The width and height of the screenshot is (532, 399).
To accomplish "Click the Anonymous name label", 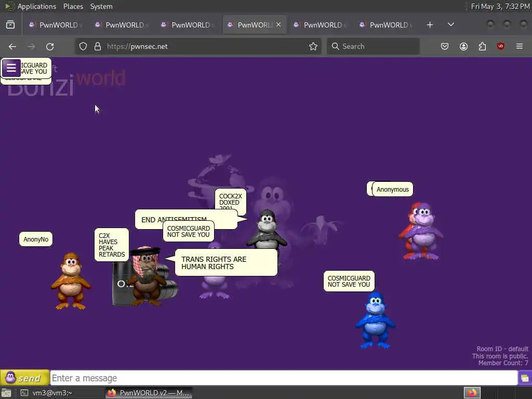I will click(x=393, y=189).
